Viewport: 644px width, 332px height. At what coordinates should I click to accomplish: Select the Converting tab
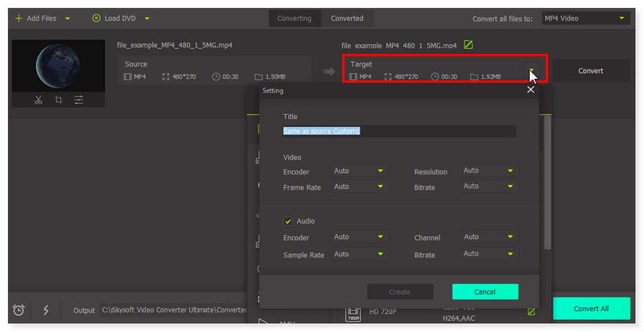(294, 18)
